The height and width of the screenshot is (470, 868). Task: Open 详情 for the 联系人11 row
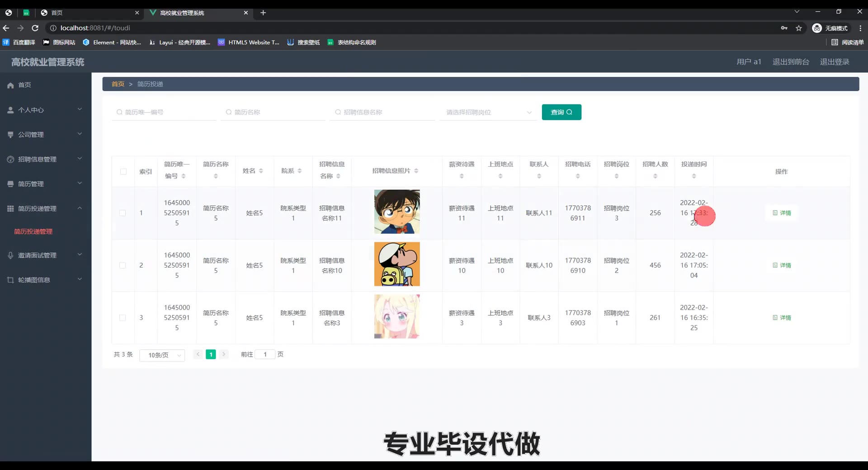782,213
